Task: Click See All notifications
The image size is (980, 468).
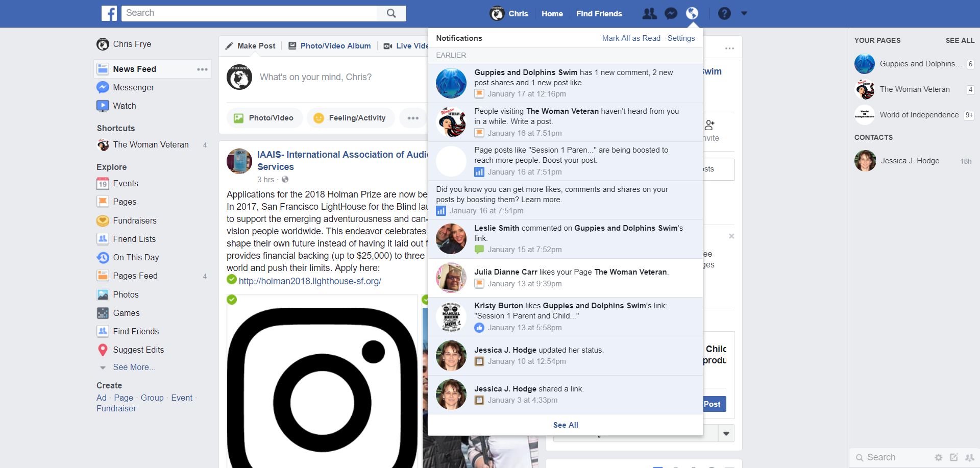Action: click(x=566, y=425)
